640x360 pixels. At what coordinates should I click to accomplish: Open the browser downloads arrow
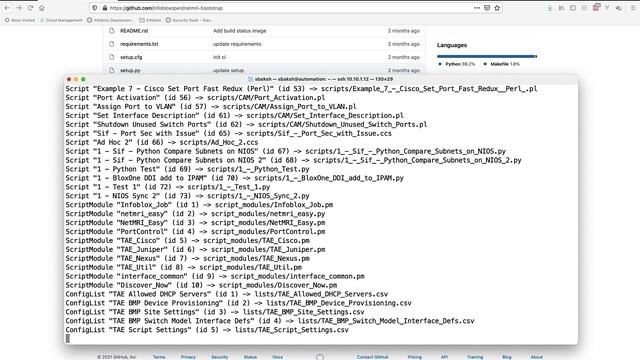click(x=550, y=8)
